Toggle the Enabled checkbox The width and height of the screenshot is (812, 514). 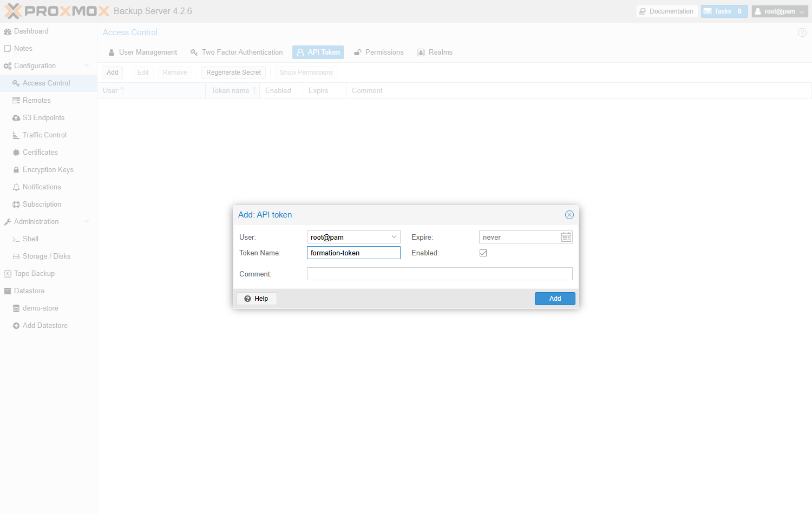click(483, 253)
